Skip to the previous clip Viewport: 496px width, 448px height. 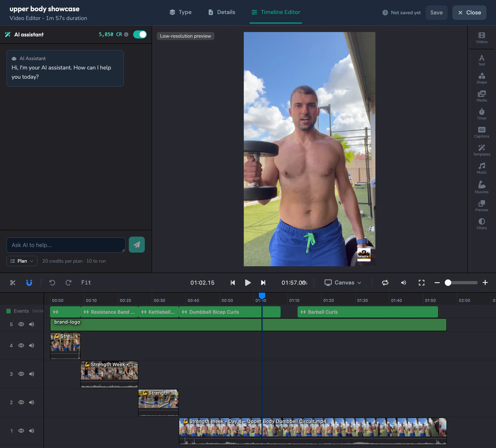click(233, 283)
